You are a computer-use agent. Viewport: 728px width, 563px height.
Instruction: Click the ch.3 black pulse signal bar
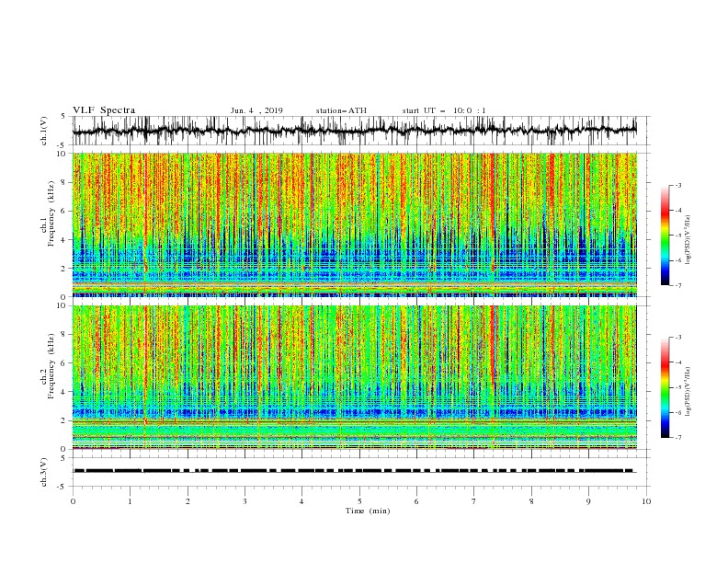pos(354,471)
